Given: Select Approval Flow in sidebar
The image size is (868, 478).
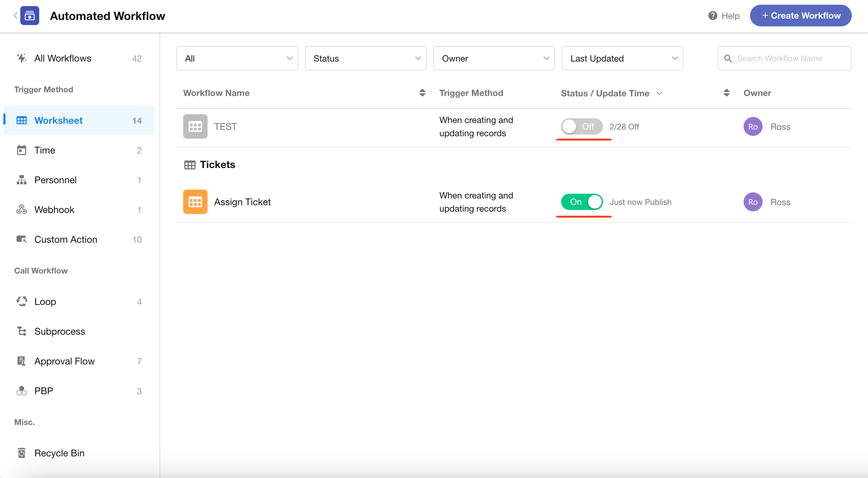Looking at the screenshot, I should pos(65,361).
